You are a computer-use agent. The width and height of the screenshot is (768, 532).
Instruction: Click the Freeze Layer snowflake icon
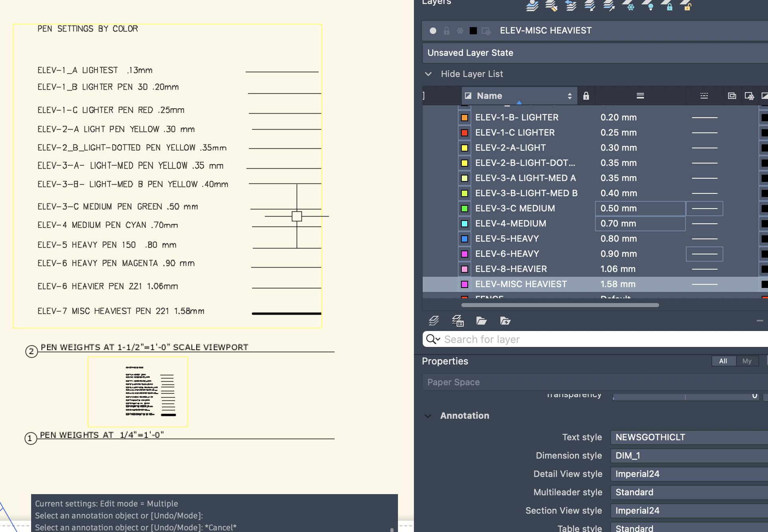628,6
